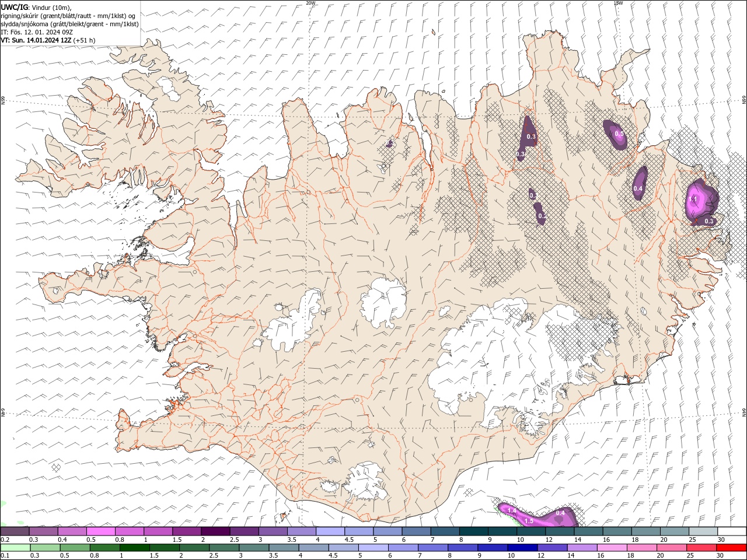Screen dimensions: 747x560
Task: Select the 0.5 bright pink snow swatch
Action: coord(101,531)
